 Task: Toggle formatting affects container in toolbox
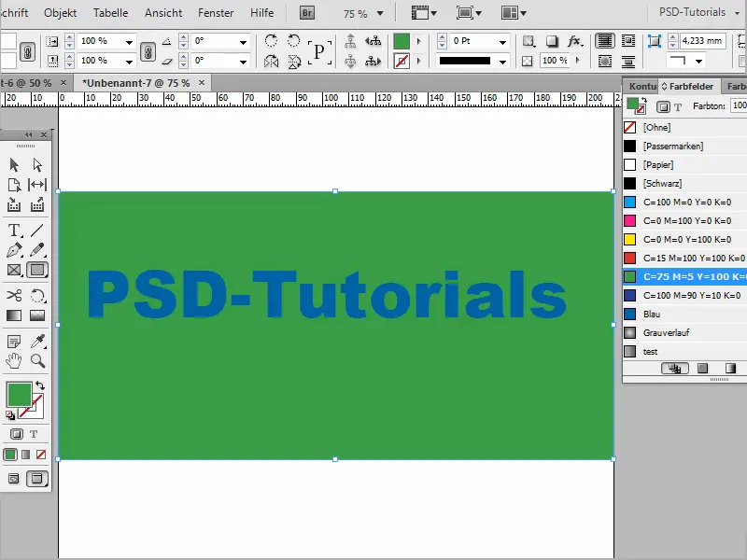16,434
